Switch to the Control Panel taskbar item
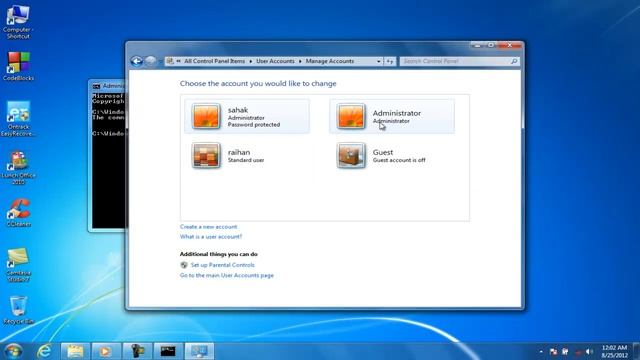The width and height of the screenshot is (640, 360). [199, 351]
